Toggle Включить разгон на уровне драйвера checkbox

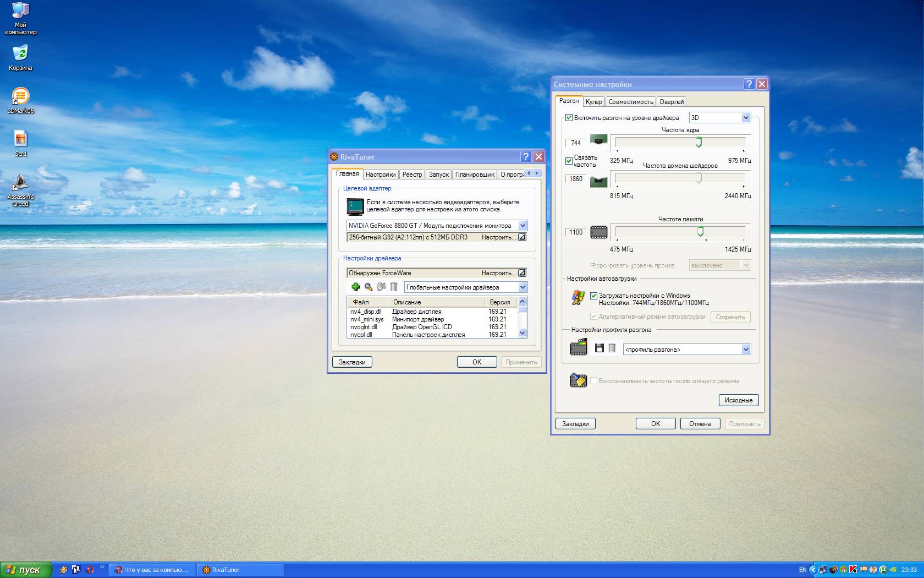pyautogui.click(x=569, y=117)
